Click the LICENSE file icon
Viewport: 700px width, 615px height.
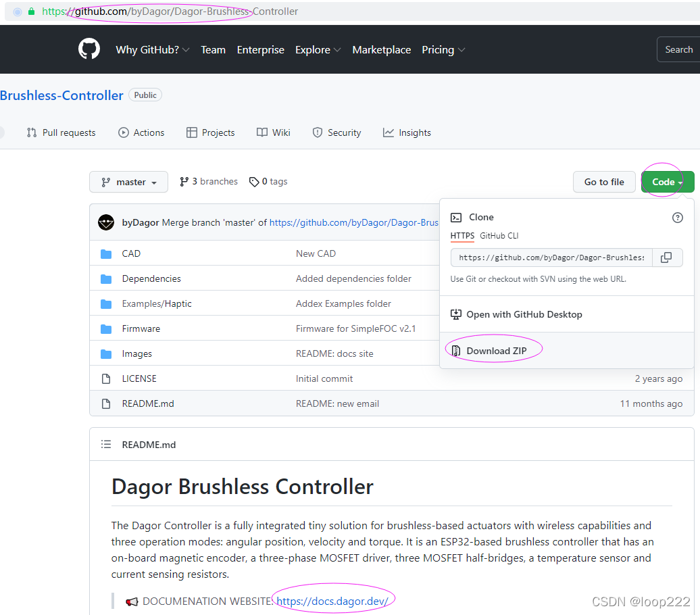coord(106,378)
